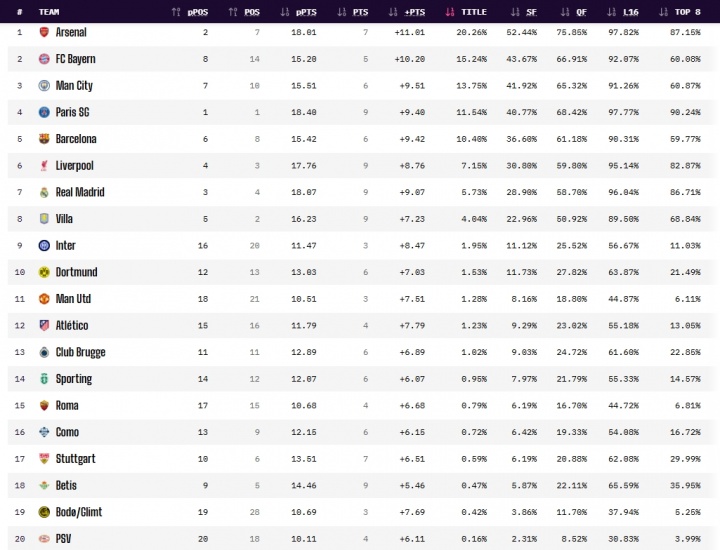Click the Stuttgart crest icon
Image resolution: width=720 pixels, height=550 pixels.
[44, 459]
